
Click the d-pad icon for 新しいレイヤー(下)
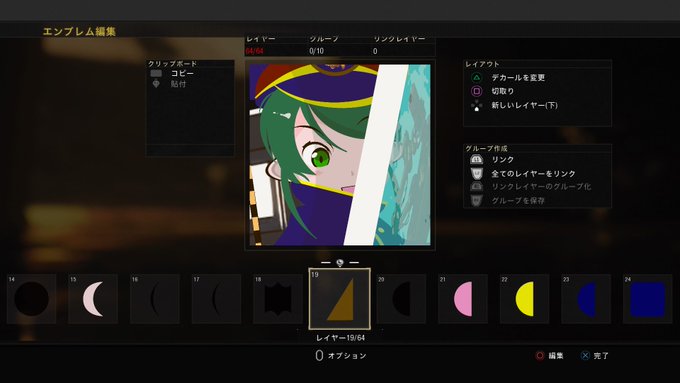(476, 105)
